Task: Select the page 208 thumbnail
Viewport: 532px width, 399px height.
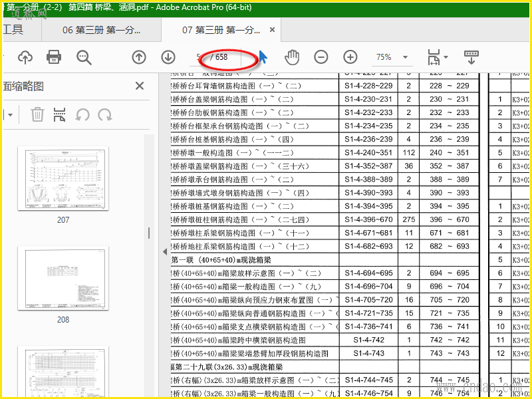Action: tap(63, 278)
